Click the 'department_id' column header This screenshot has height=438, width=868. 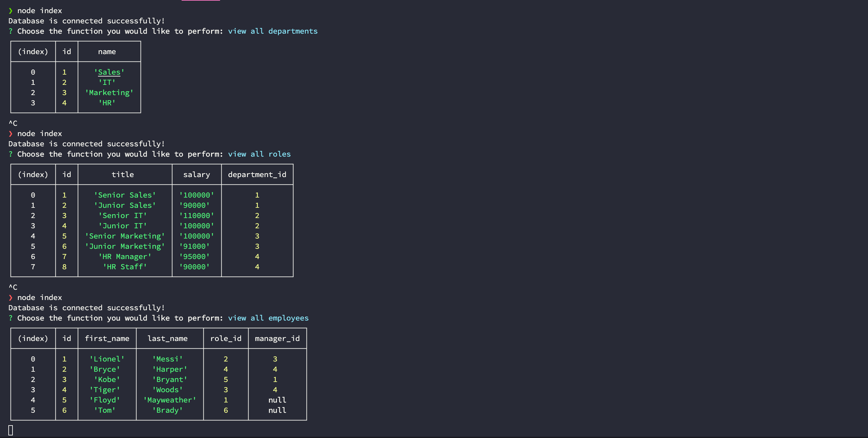point(257,174)
